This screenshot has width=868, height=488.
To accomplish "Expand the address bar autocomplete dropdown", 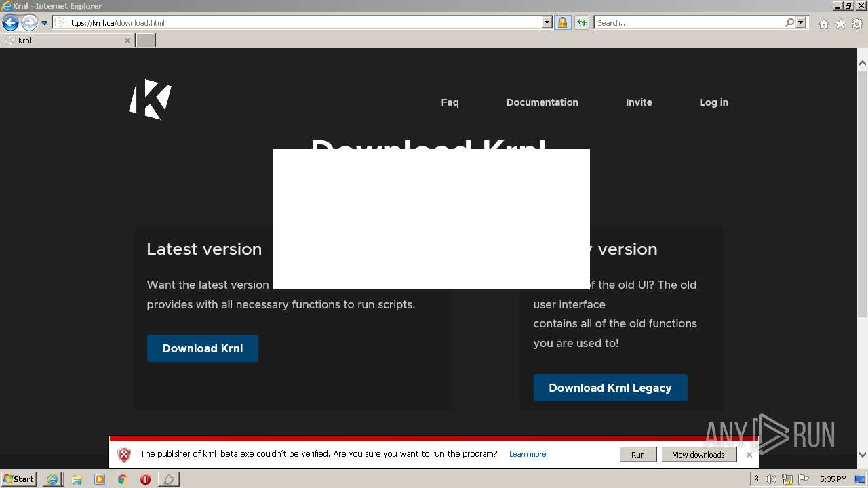I will click(x=547, y=23).
